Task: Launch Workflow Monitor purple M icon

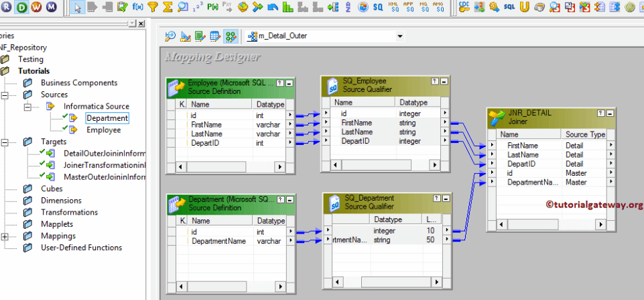Action: pos(51,7)
